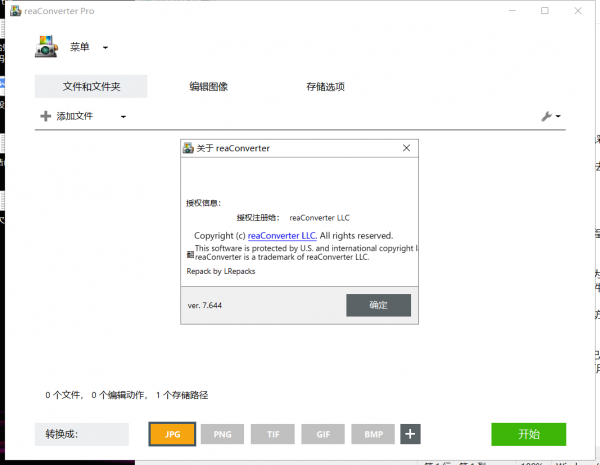Expand the 菜单 dropdown arrow
The height and width of the screenshot is (465, 600).
click(x=105, y=48)
